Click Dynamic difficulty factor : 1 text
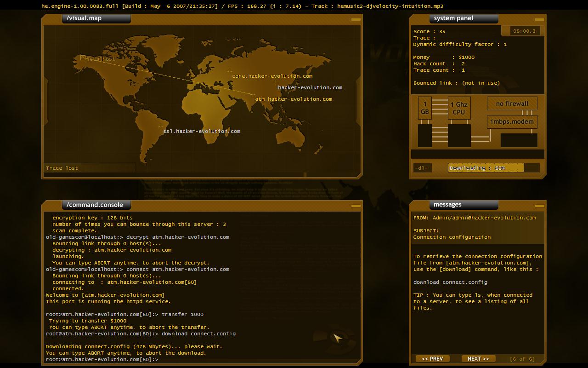Image resolution: width=588 pixels, height=368 pixels. tap(460, 44)
